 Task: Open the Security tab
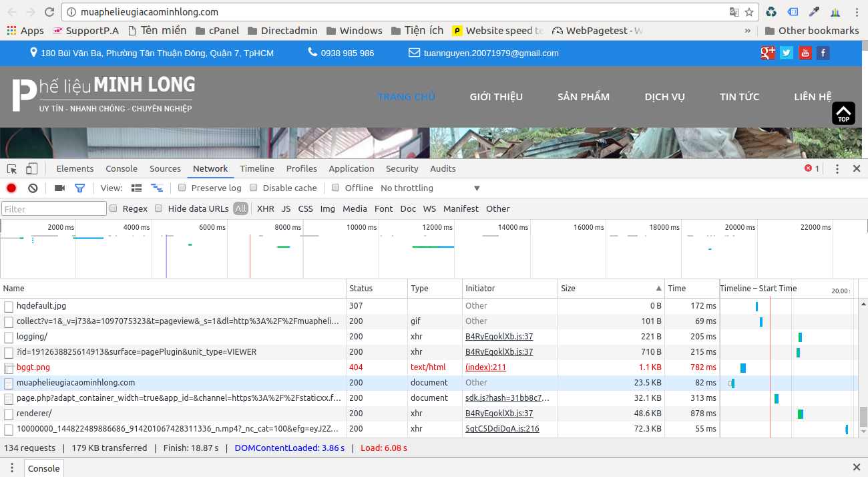[x=402, y=169]
